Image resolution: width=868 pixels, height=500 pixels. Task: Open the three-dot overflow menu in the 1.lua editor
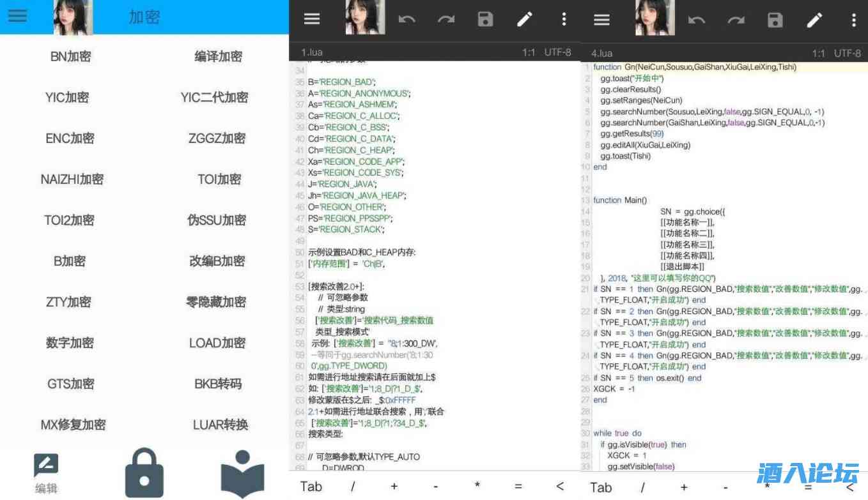564,19
